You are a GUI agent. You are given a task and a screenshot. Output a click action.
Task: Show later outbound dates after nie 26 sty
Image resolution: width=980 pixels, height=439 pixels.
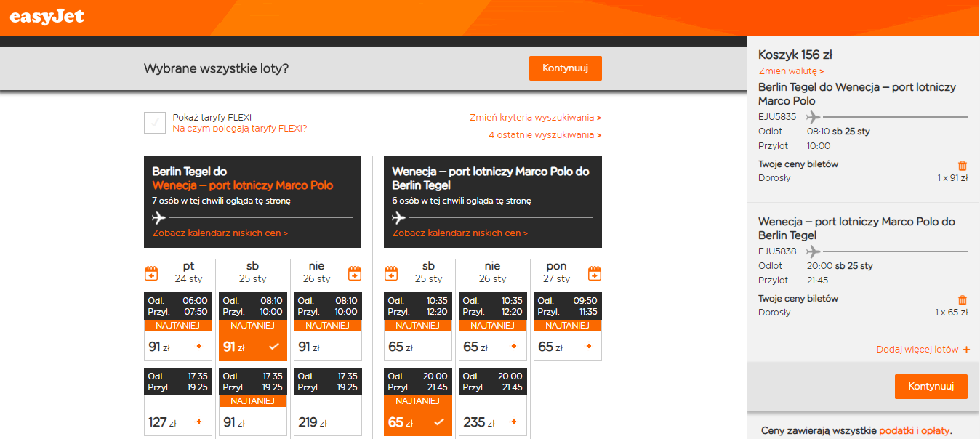[355, 273]
